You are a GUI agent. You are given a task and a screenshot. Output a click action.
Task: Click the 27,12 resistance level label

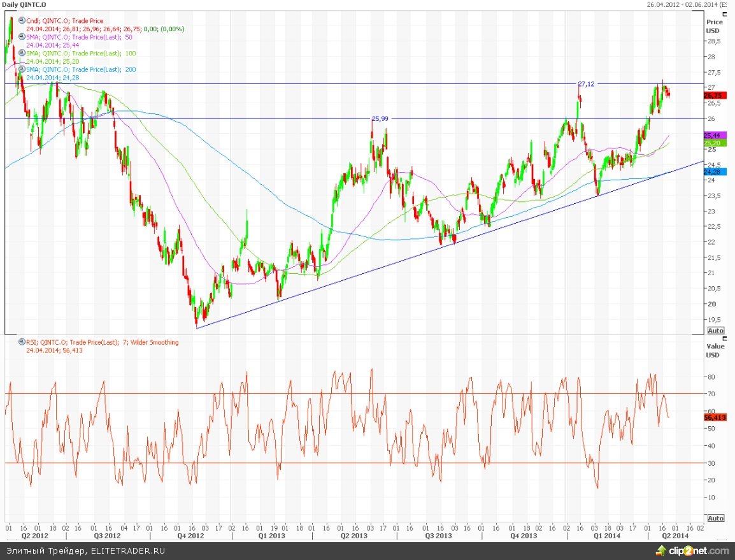pyautogui.click(x=586, y=84)
